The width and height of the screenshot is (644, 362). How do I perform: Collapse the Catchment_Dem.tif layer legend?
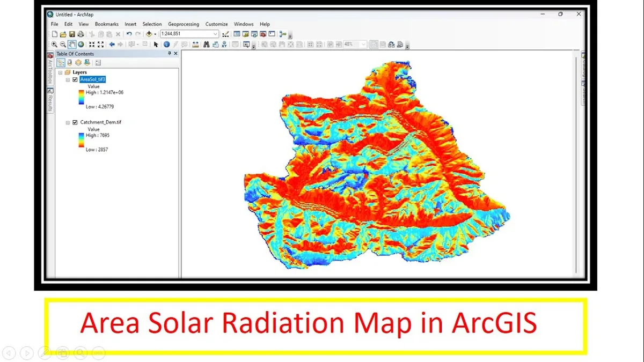coord(68,122)
